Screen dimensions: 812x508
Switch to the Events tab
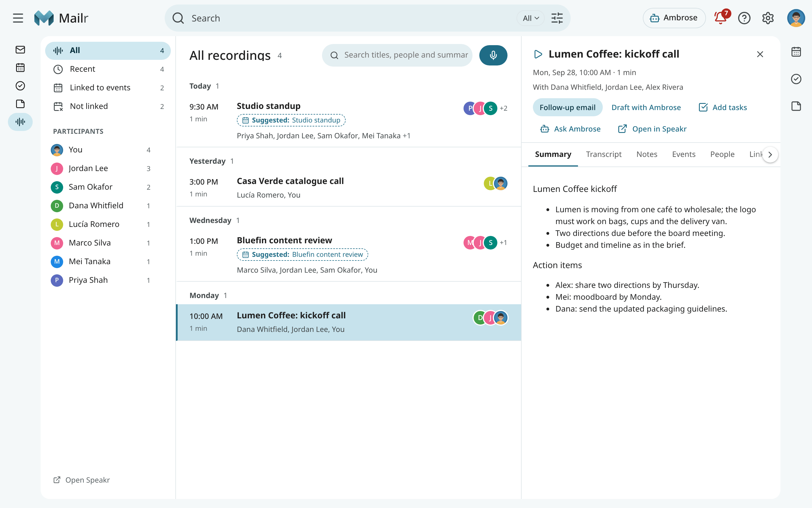tap(683, 154)
